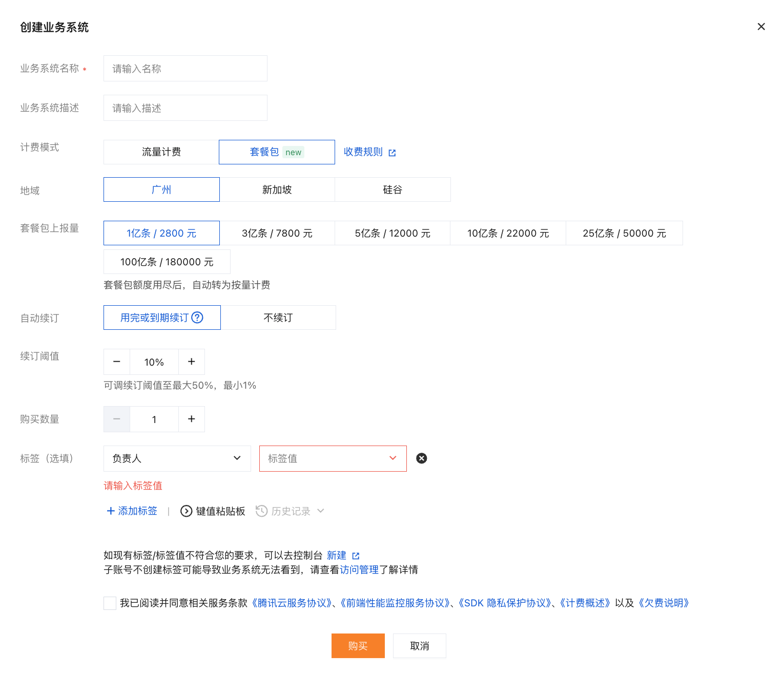
Task: Click the orange 购买 button
Action: [x=358, y=646]
